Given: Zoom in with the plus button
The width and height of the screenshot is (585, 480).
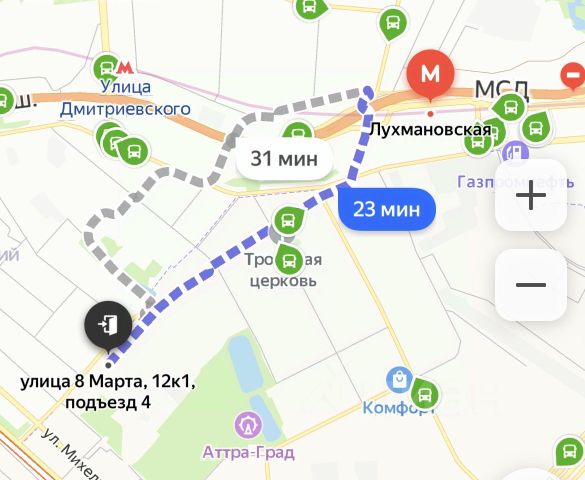Looking at the screenshot, I should coord(531,195).
